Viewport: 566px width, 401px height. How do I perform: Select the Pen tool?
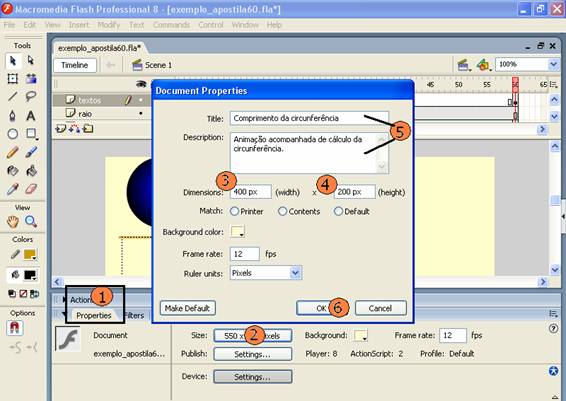pyautogui.click(x=13, y=115)
